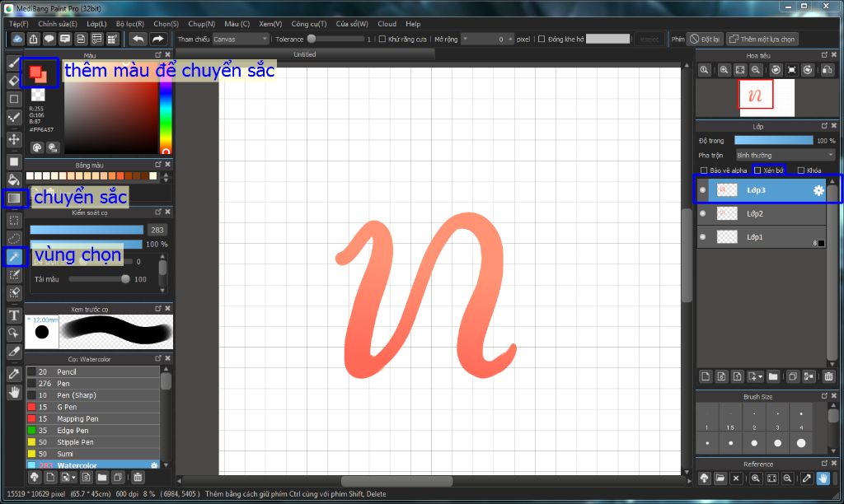Select the rectangular Select tool
Screen dimensions: 844x504
(14, 220)
